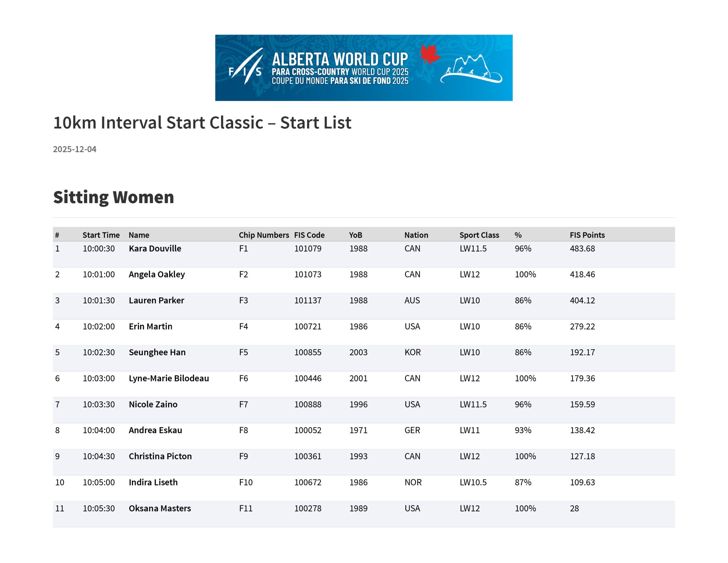Screen dimensions: 728x563
Task: Select athlete name Oksana Masters
Action: click(160, 509)
